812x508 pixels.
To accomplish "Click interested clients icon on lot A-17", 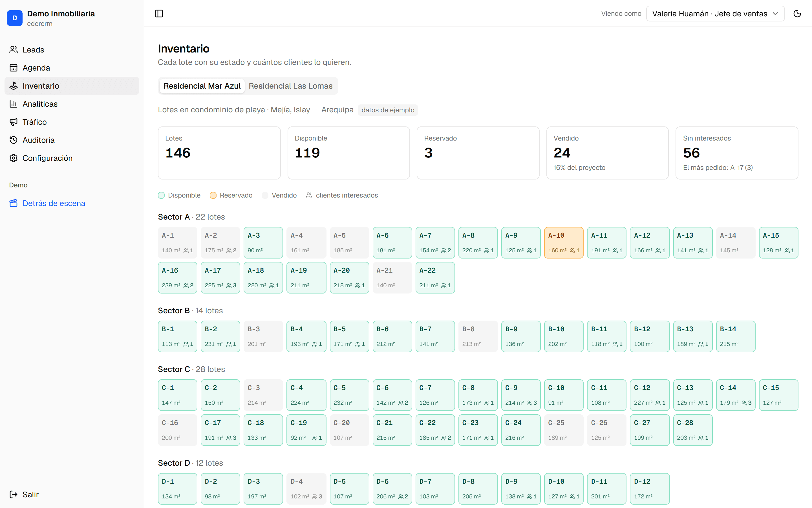I will pos(229,285).
